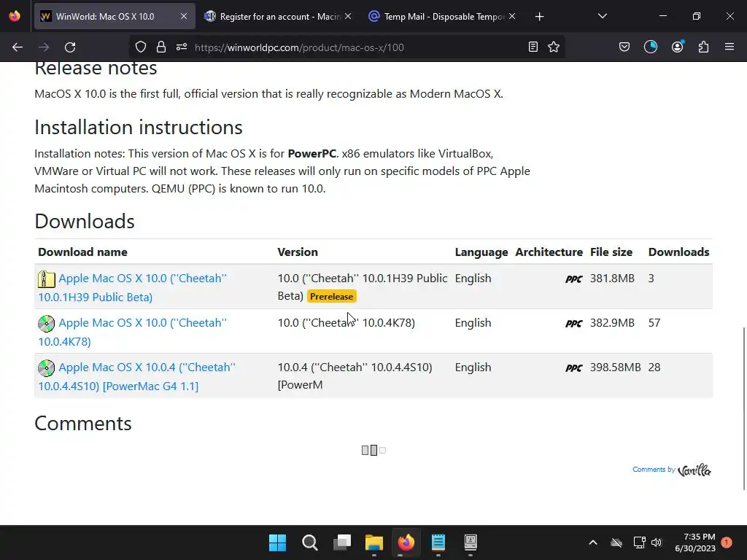Click the PPC icon in the 381.8MB row
Image resolution: width=747 pixels, height=560 pixels.
click(x=573, y=279)
